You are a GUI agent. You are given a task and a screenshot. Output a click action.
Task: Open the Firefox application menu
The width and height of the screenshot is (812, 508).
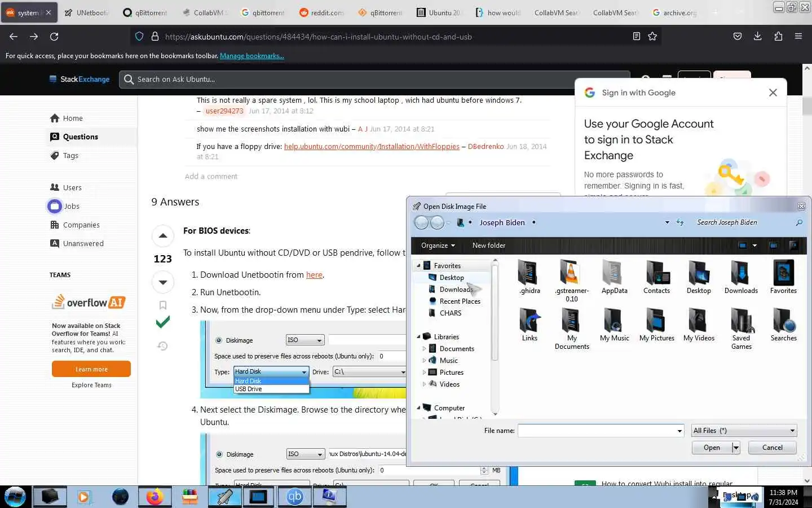tap(798, 37)
